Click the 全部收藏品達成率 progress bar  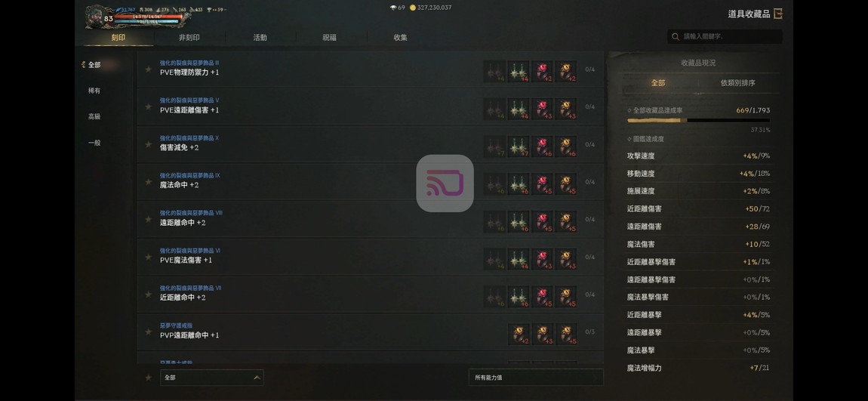click(698, 120)
